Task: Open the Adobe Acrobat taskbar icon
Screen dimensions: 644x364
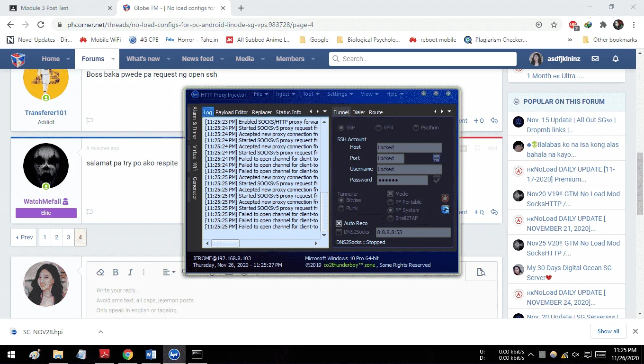Action: point(105,354)
